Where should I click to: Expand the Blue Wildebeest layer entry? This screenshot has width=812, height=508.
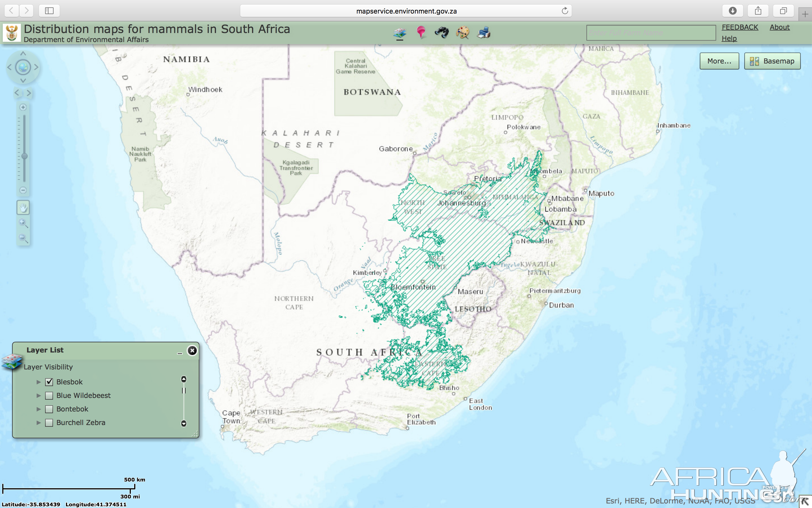coord(39,395)
